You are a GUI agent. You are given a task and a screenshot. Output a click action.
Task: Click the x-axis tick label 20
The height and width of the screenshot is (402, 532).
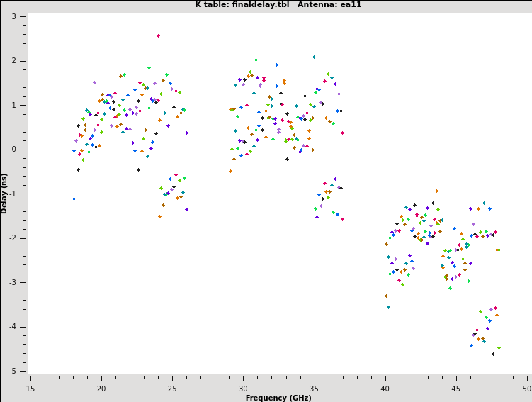coord(101,389)
